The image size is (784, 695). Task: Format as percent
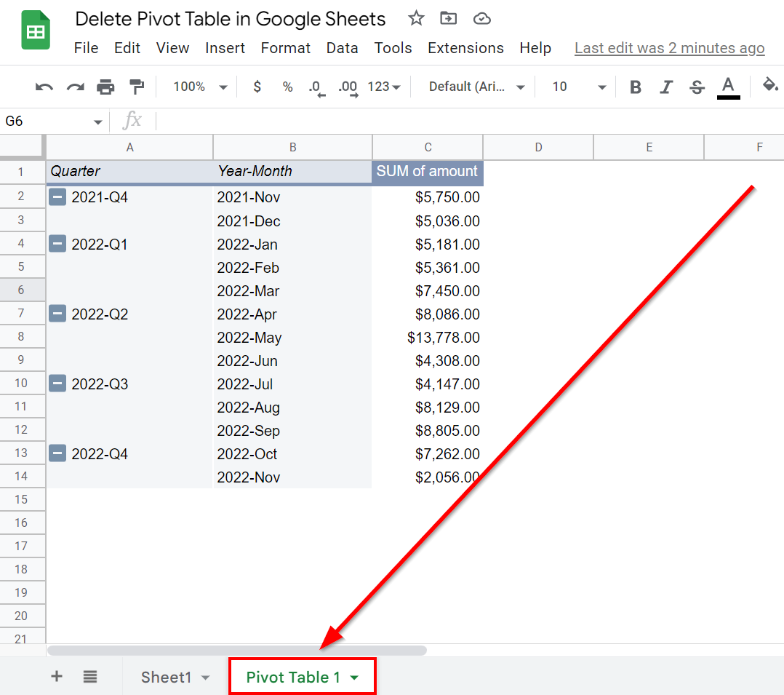[287, 87]
